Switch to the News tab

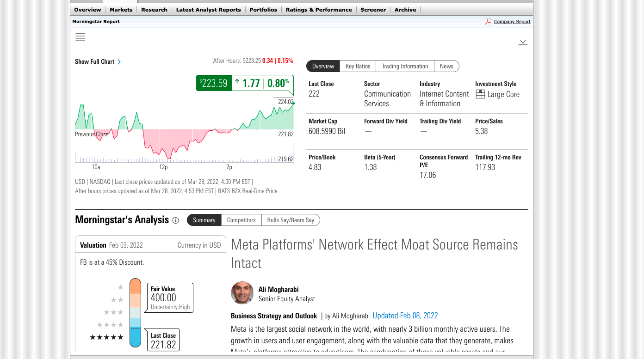pyautogui.click(x=446, y=66)
